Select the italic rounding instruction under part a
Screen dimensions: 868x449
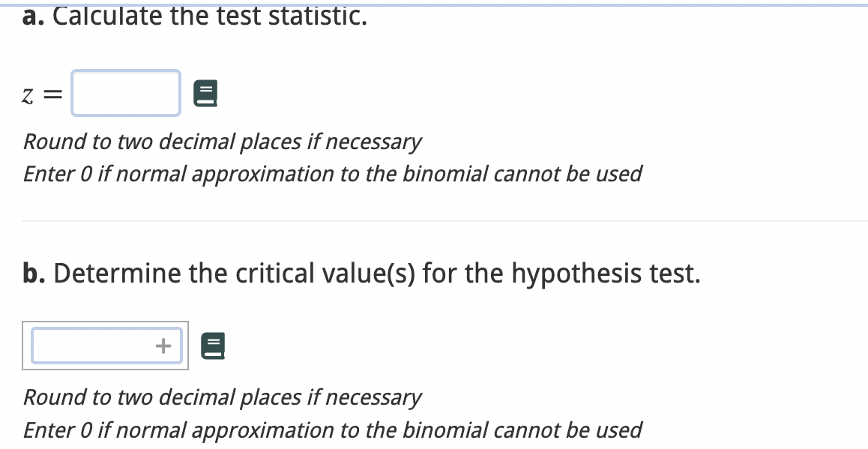point(222,142)
